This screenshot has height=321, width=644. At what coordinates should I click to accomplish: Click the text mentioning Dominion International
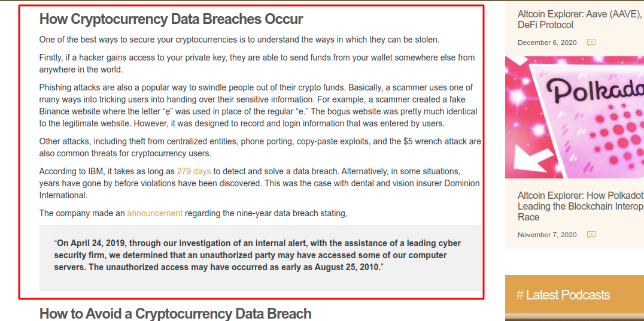point(260,183)
